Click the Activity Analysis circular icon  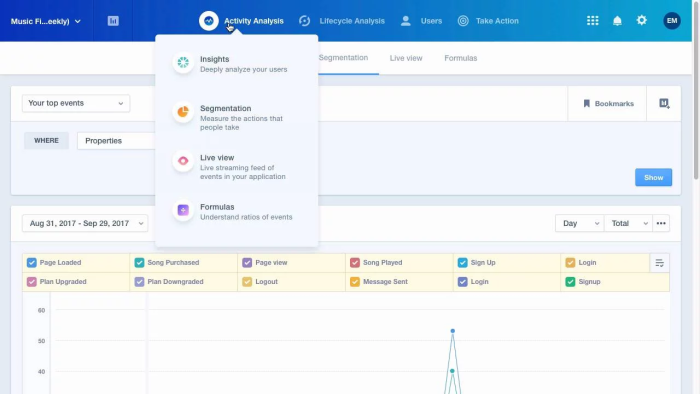point(208,21)
